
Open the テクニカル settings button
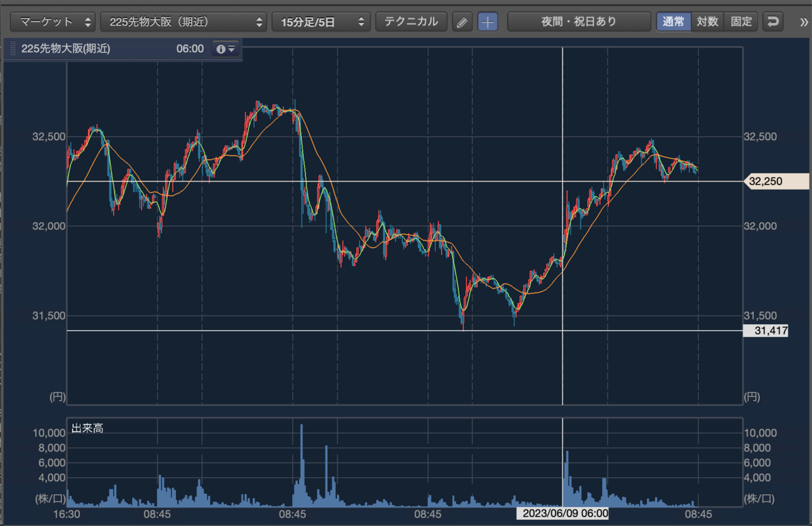point(411,22)
